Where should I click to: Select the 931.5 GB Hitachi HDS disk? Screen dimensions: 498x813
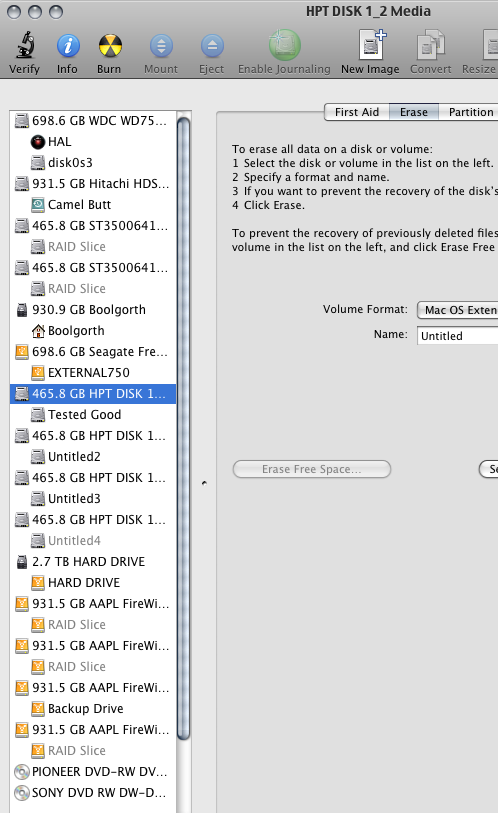point(93,184)
